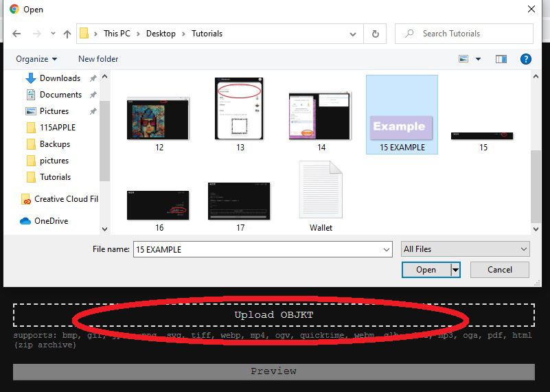
Task: Open the Wallet document file
Action: point(321,197)
